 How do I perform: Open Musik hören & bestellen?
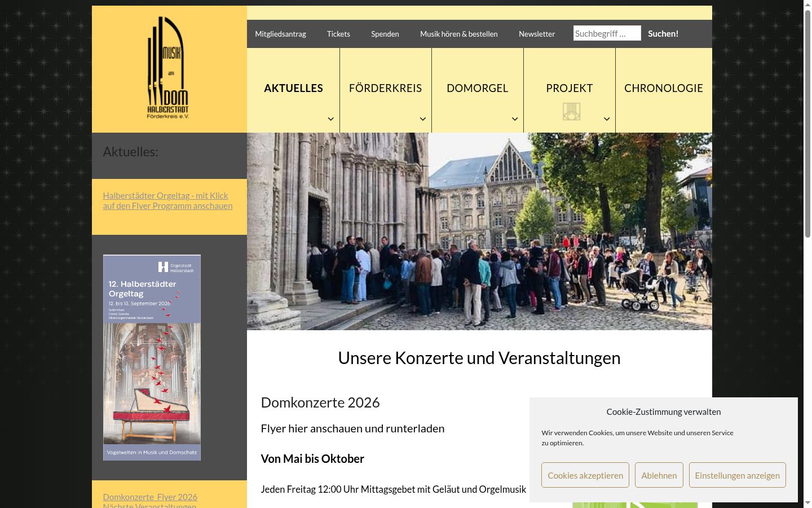click(x=459, y=34)
